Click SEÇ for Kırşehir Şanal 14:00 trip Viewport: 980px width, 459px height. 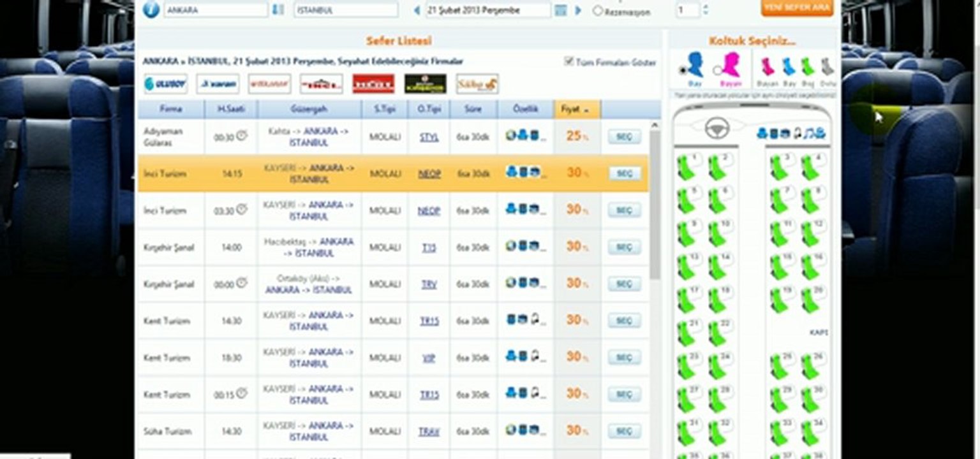[x=624, y=247]
